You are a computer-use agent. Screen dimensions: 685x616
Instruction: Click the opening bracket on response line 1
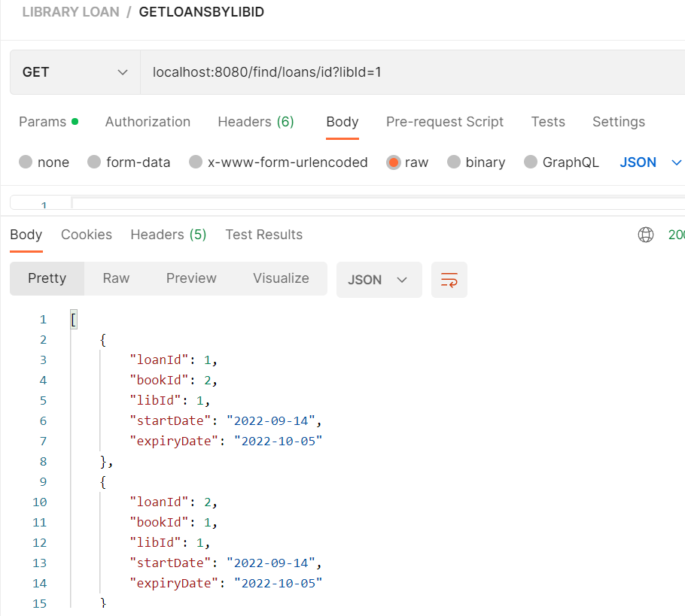[x=74, y=320]
